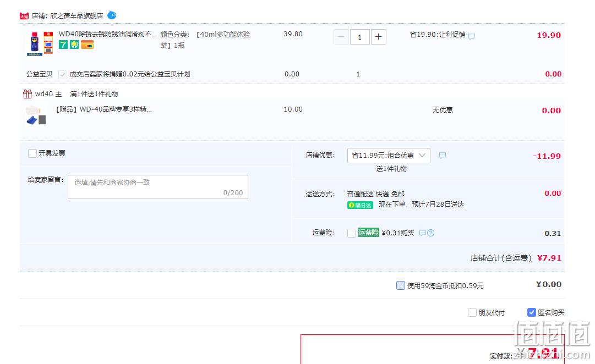595x364 pixels.
Task: Decrease the WD40 quantity with minus button
Action: coord(341,37)
